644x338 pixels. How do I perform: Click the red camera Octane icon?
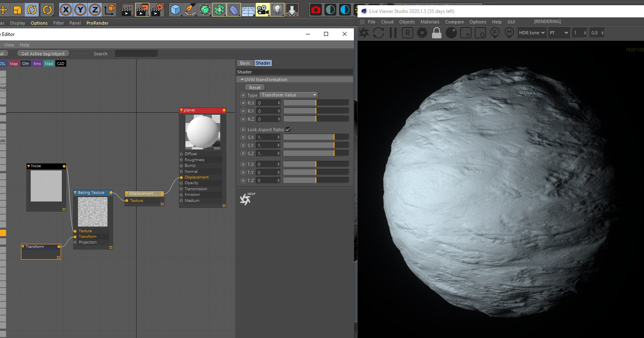(x=316, y=9)
